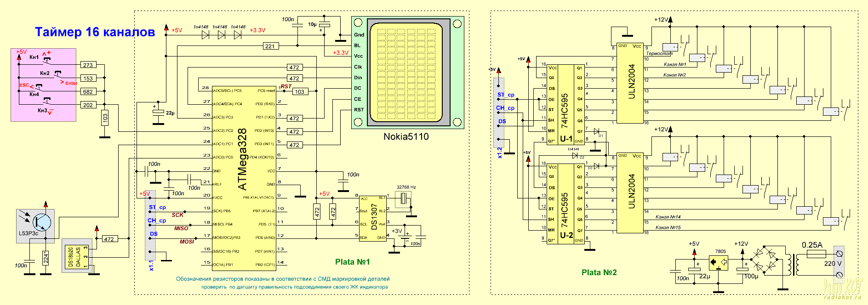Click the ATMega328 microcontroller chip
Screen dimensions: 868x305
[244, 178]
